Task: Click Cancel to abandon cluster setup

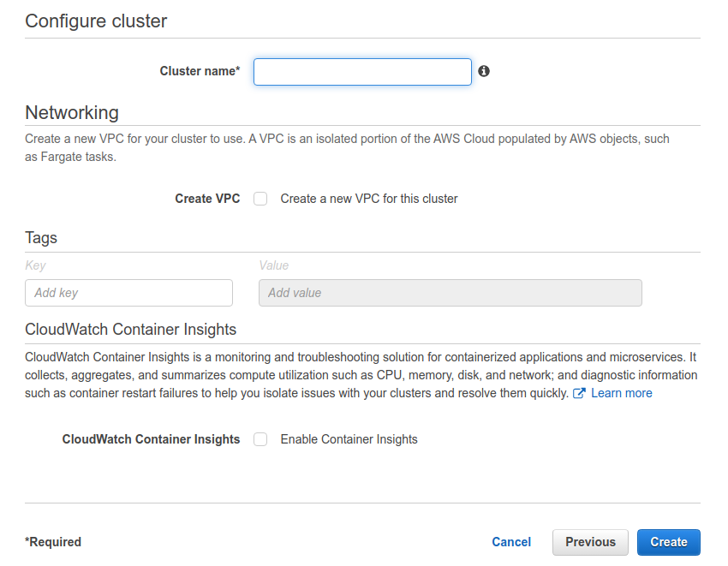Action: click(511, 542)
